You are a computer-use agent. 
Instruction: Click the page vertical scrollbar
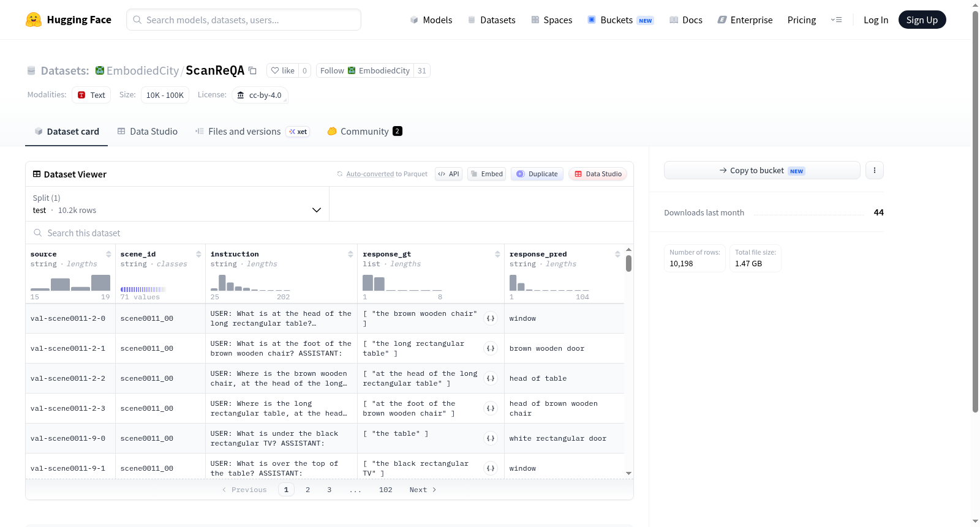[975, 211]
